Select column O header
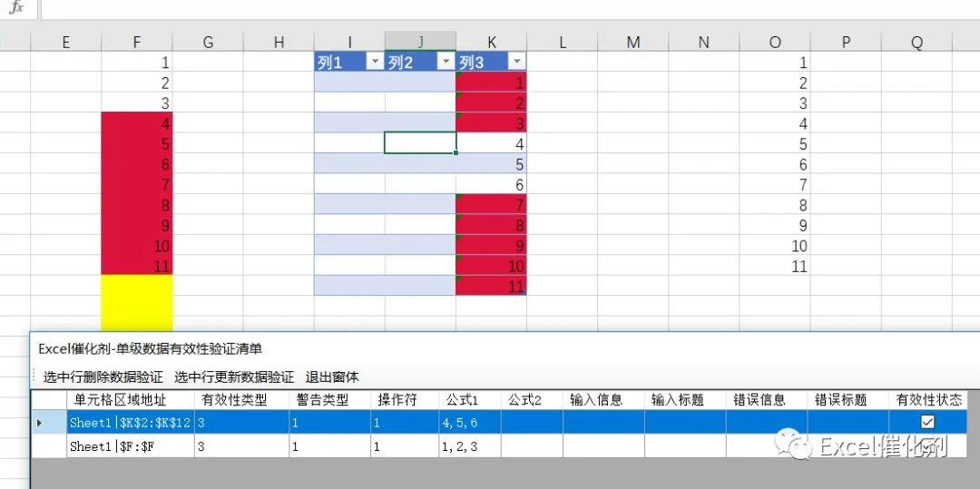The image size is (980, 489). pos(775,42)
